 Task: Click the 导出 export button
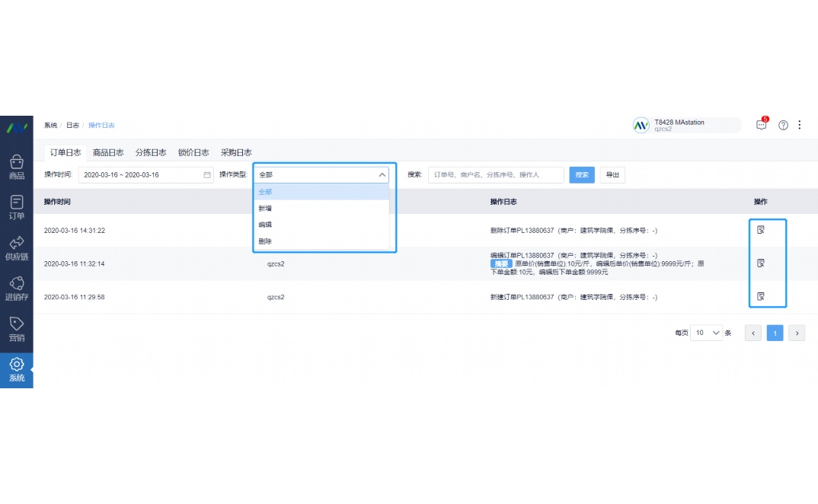pyautogui.click(x=612, y=175)
